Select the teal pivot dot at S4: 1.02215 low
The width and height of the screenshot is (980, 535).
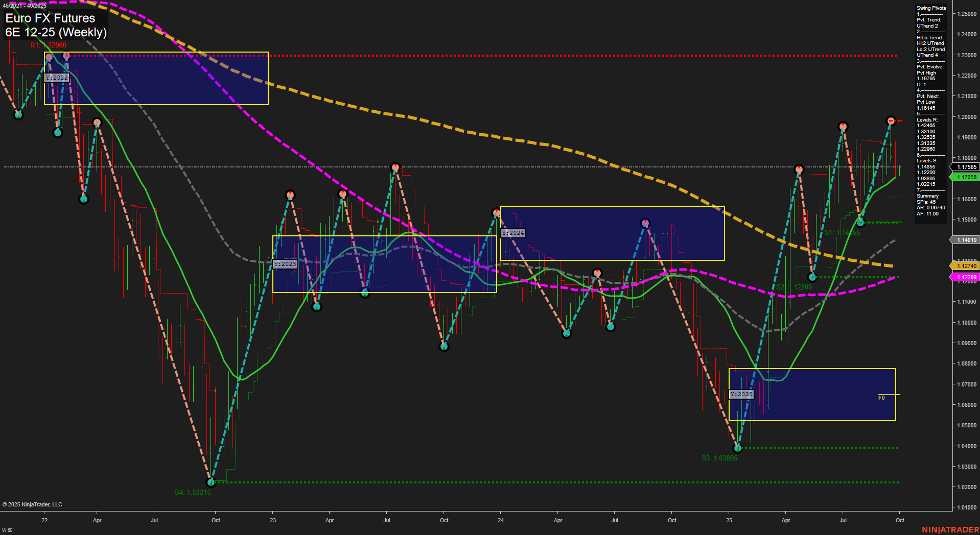click(x=211, y=481)
